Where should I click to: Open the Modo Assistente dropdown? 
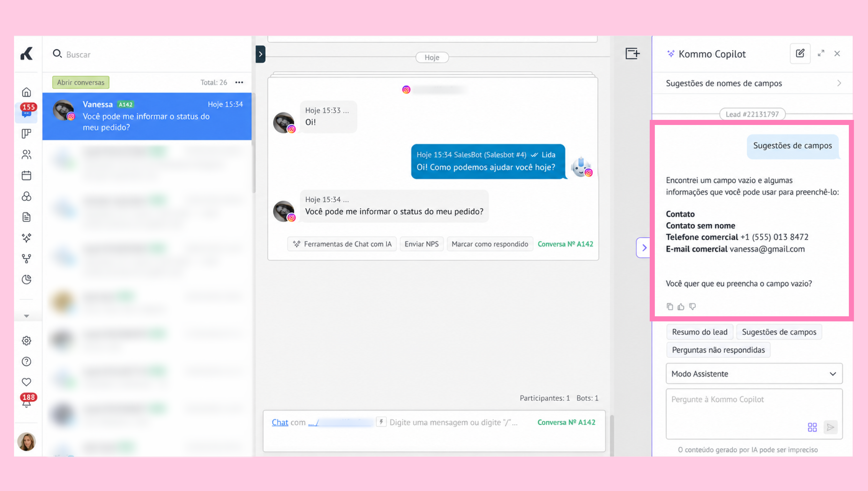[x=754, y=374]
